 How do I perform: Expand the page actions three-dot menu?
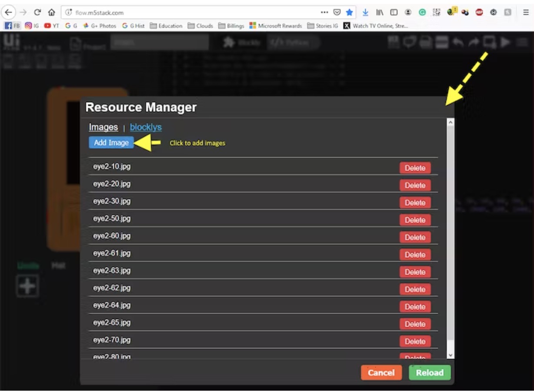324,13
